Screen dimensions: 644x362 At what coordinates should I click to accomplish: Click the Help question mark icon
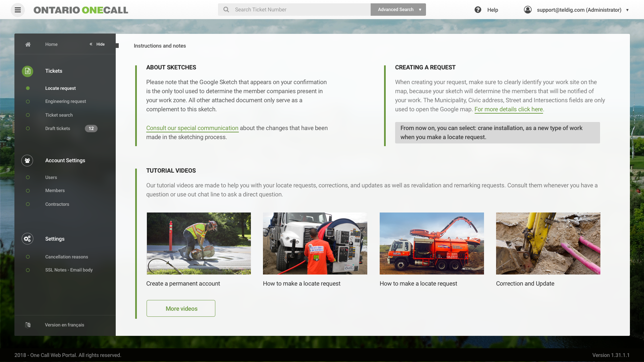[478, 10]
